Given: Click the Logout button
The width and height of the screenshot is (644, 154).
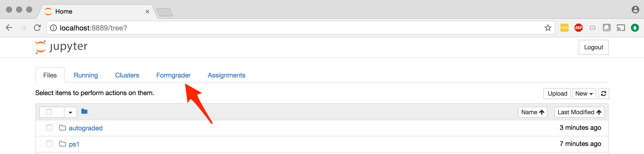Looking at the screenshot, I should tap(593, 47).
